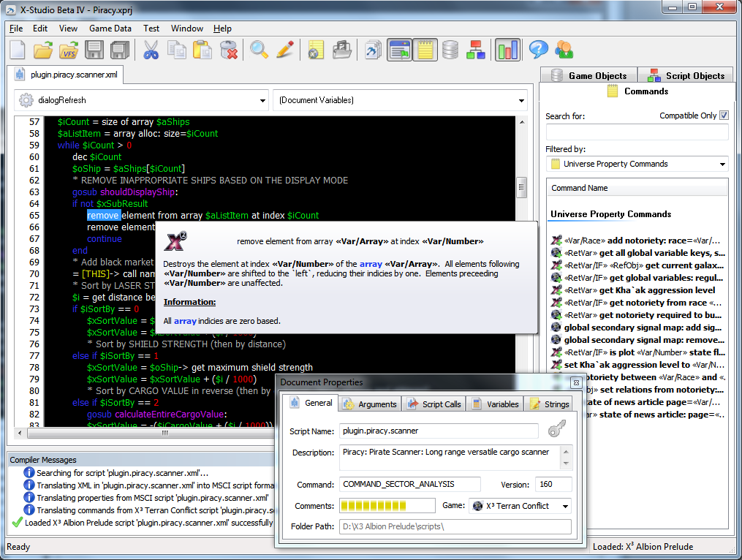Save all open scripts
This screenshot has width=742, height=560.
[121, 50]
